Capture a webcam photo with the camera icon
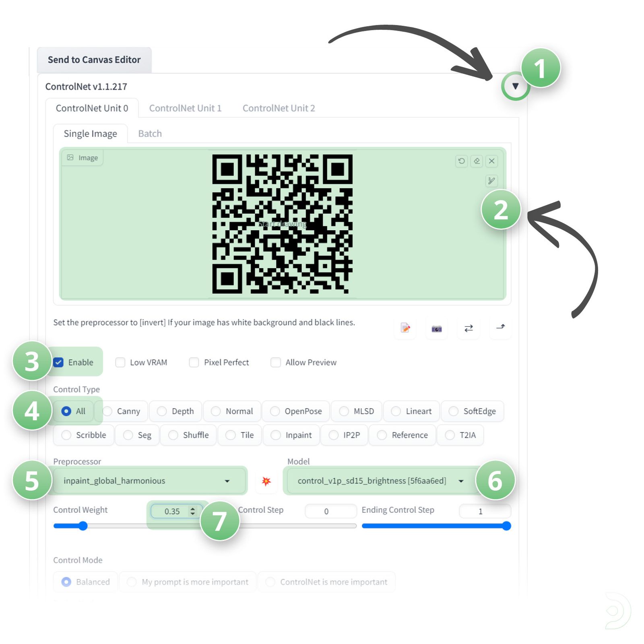Image resolution: width=644 pixels, height=644 pixels. (436, 328)
